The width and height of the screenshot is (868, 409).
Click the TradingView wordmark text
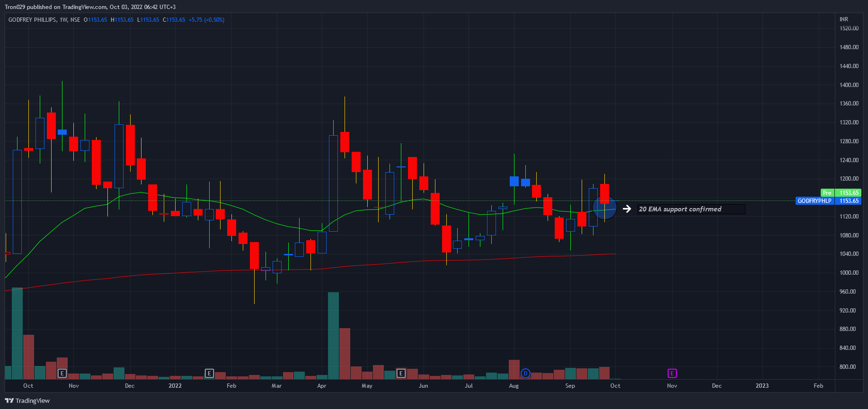[x=33, y=400]
